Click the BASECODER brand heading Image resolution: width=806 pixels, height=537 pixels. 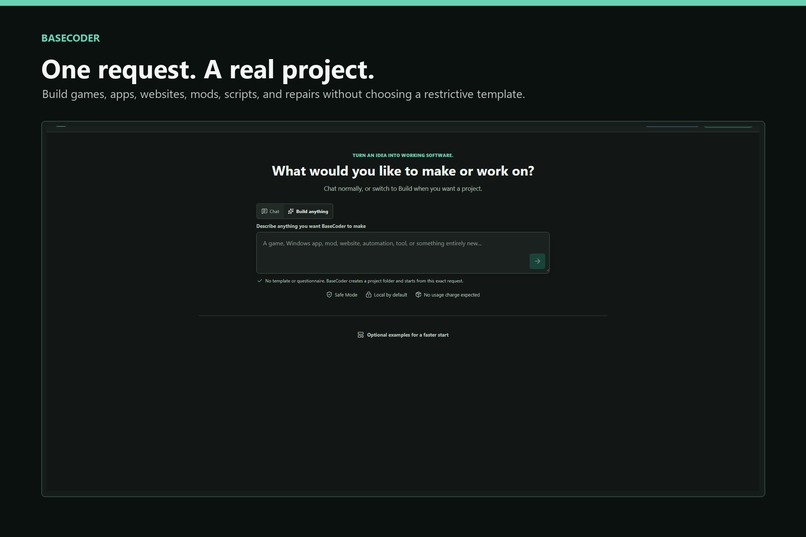coord(70,38)
